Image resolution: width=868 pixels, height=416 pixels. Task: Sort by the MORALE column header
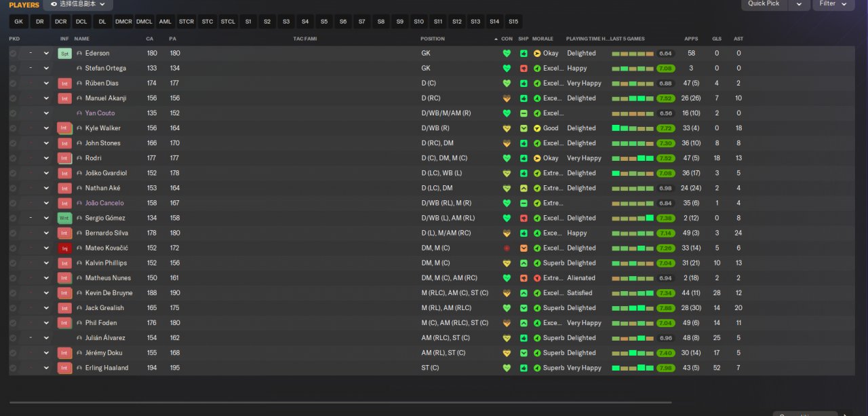pos(542,39)
